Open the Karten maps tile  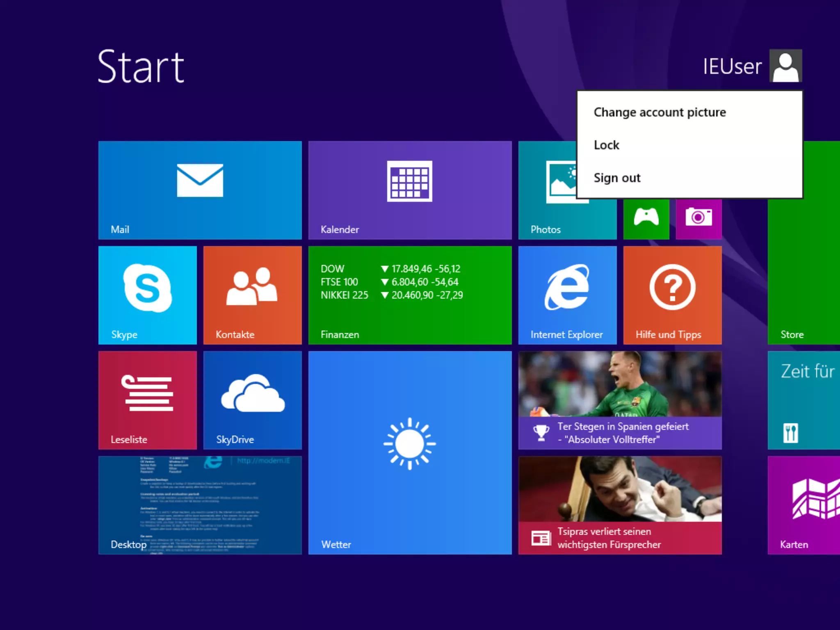(x=803, y=505)
